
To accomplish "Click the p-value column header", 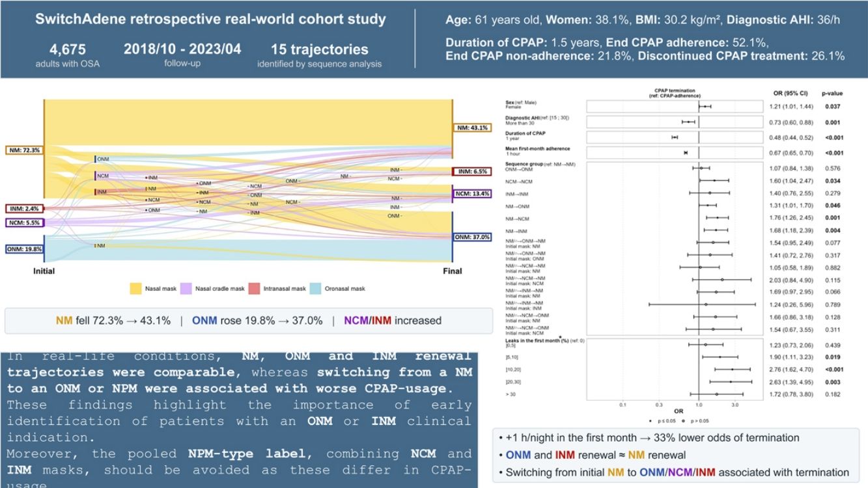I will tap(832, 93).
